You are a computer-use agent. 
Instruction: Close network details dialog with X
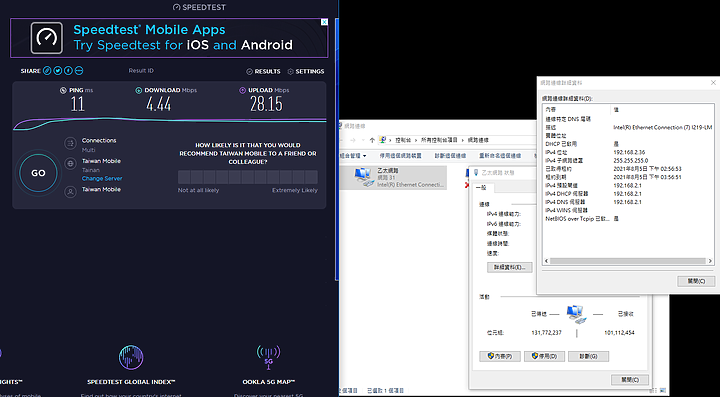coord(713,83)
